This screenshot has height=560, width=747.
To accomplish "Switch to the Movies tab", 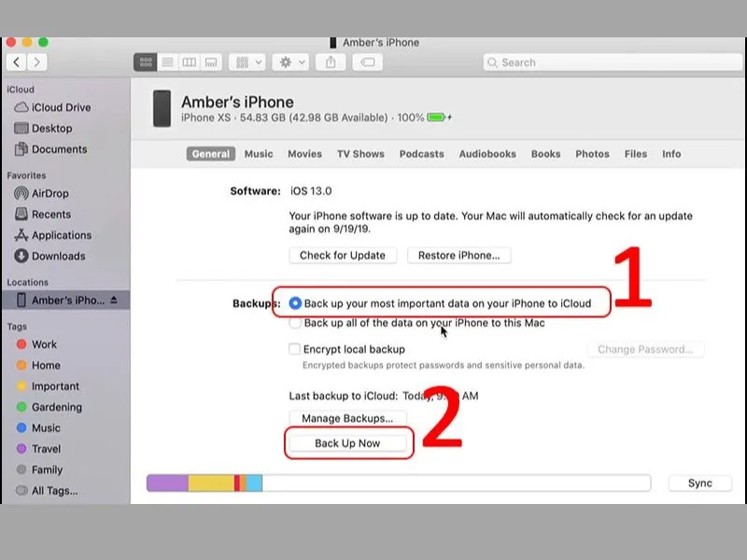I will tap(305, 154).
